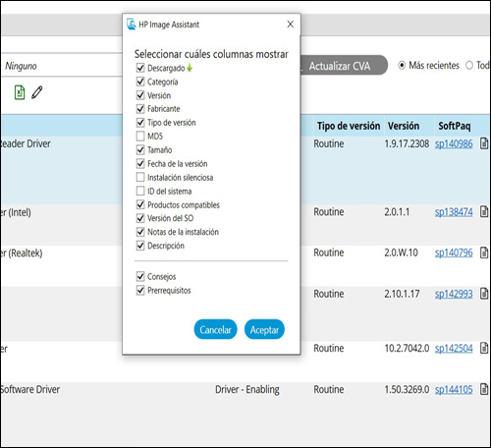The height and width of the screenshot is (448, 491).
Task: Open document icon next to sp142504
Action: [x=484, y=348]
